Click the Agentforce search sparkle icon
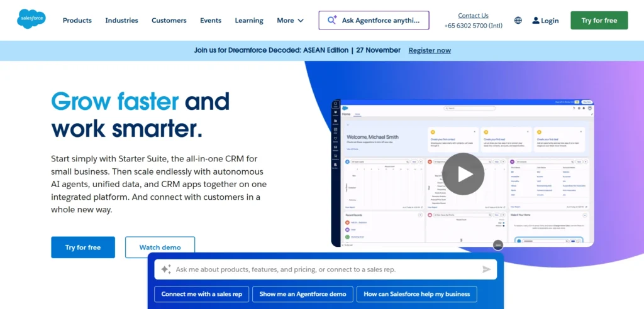This screenshot has height=309, width=644. (332, 20)
